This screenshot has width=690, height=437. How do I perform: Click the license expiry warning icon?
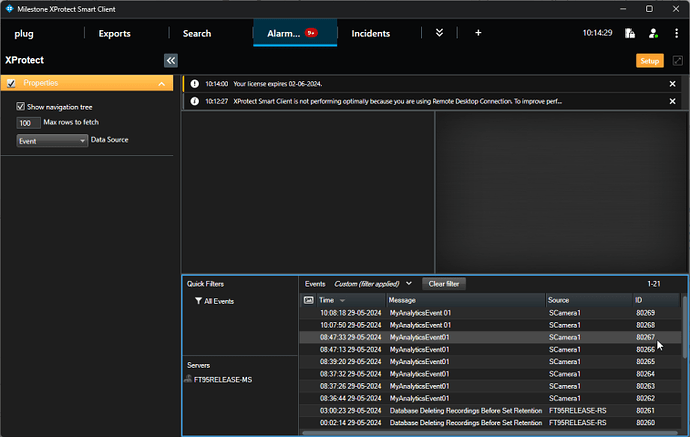pyautogui.click(x=195, y=84)
